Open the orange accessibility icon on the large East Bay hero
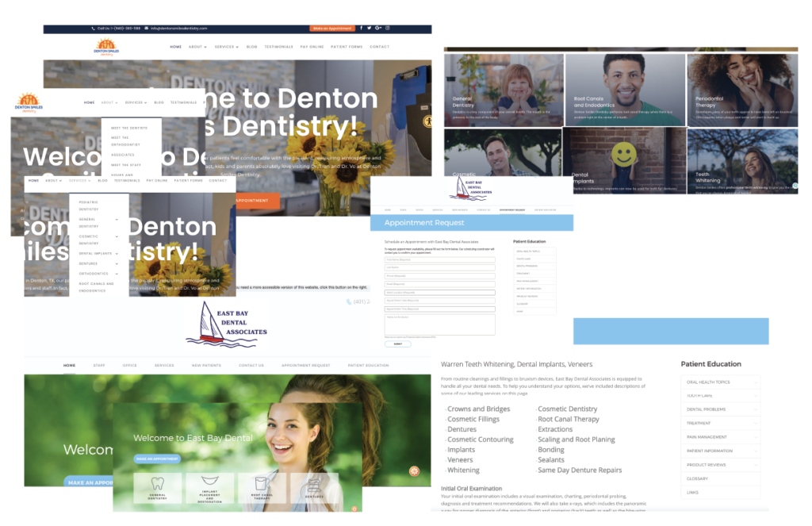Screen dimensions: 812x526 click(414, 471)
